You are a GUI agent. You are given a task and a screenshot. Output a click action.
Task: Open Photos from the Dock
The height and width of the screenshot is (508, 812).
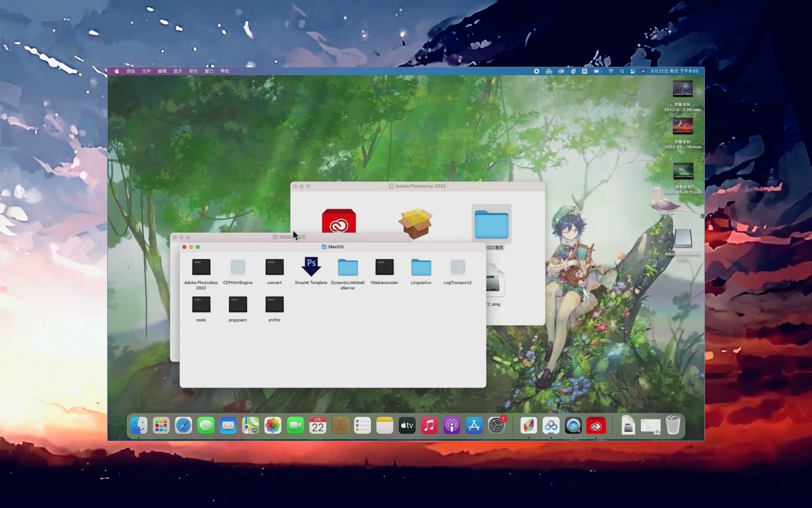point(273,426)
